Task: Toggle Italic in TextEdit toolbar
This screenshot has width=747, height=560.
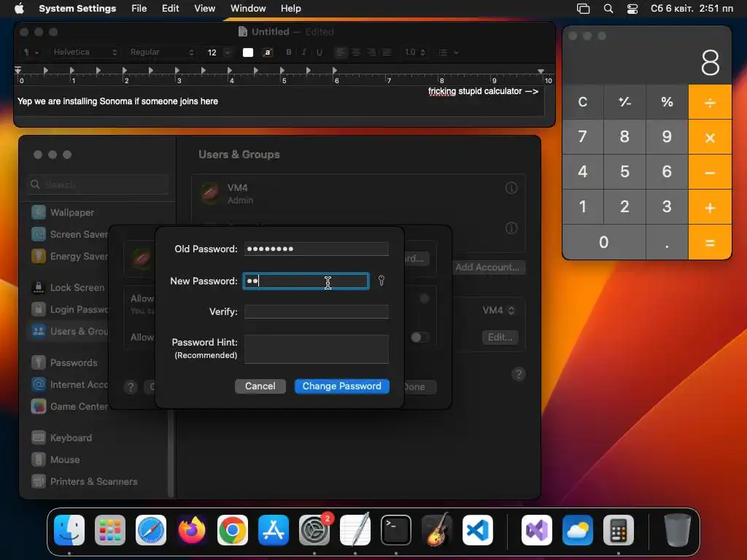Action: pyautogui.click(x=304, y=52)
